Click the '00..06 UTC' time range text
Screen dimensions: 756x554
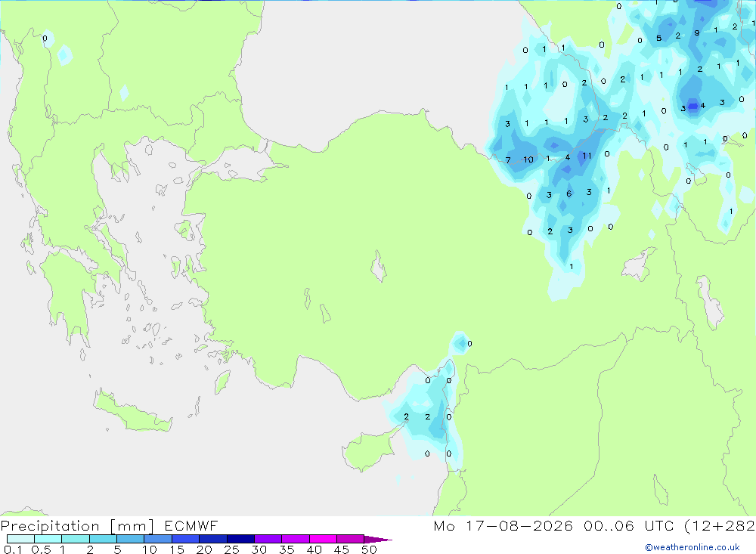point(627,525)
